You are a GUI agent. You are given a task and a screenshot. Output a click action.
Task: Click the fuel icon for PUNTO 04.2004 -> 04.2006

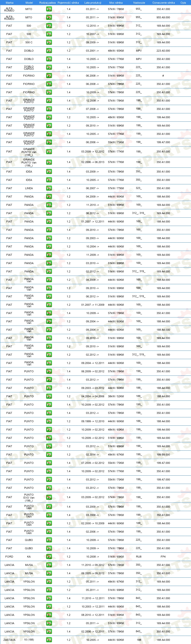click(x=49, y=396)
